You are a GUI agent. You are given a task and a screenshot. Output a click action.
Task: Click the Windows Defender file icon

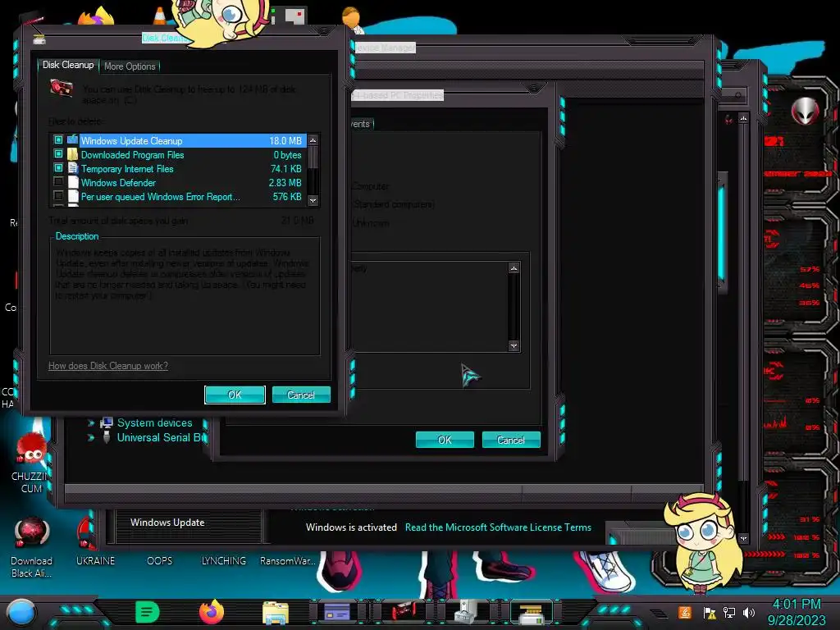point(73,182)
